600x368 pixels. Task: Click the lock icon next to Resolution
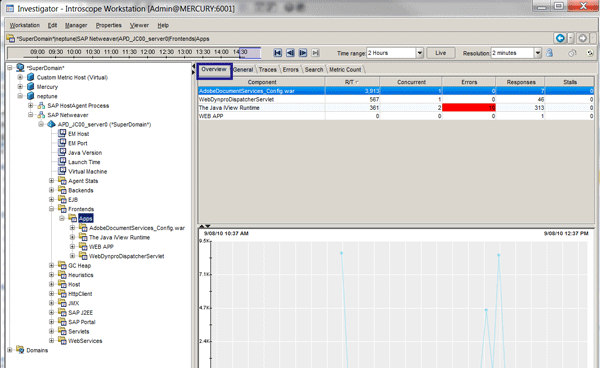(x=549, y=53)
